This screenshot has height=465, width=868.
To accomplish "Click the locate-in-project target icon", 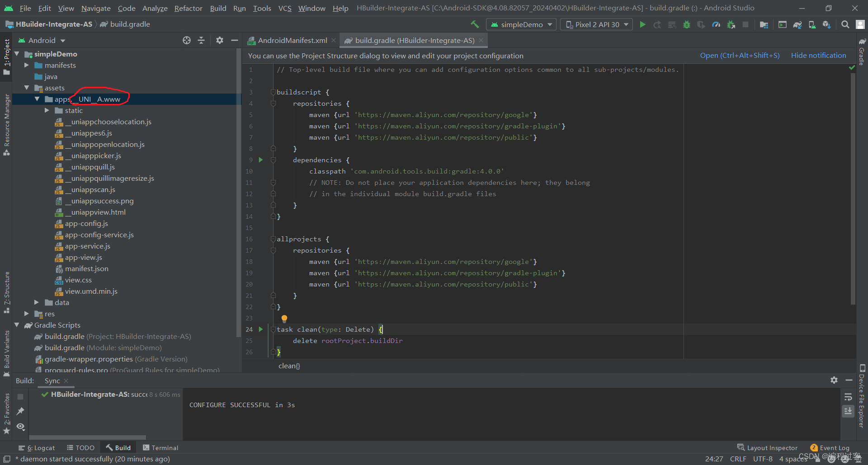I will pyautogui.click(x=187, y=40).
